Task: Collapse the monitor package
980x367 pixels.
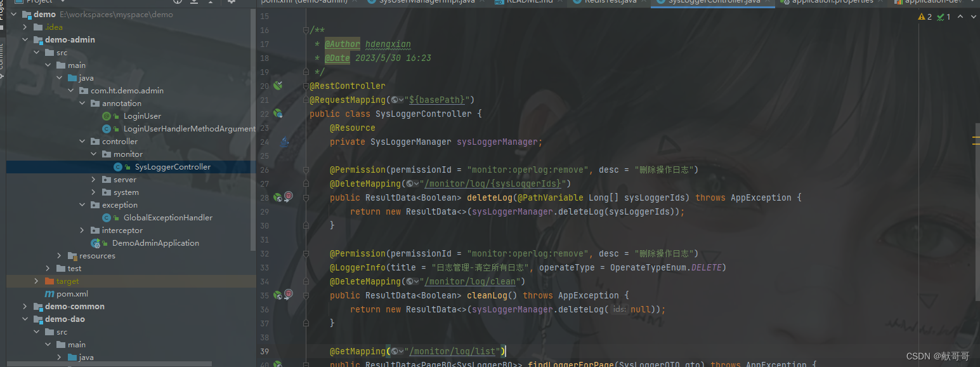Action: (x=94, y=154)
